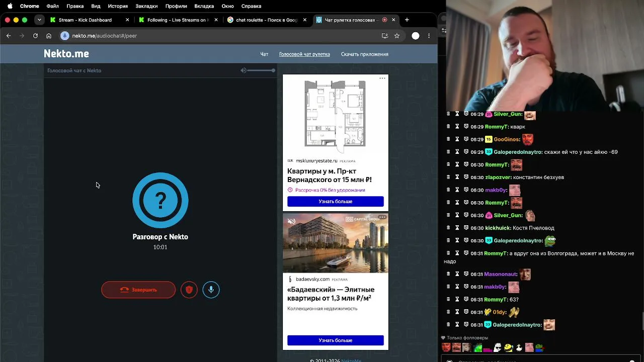Timeout Masononaut with the hourglass icon
This screenshot has height=362, width=644.
pos(457,274)
